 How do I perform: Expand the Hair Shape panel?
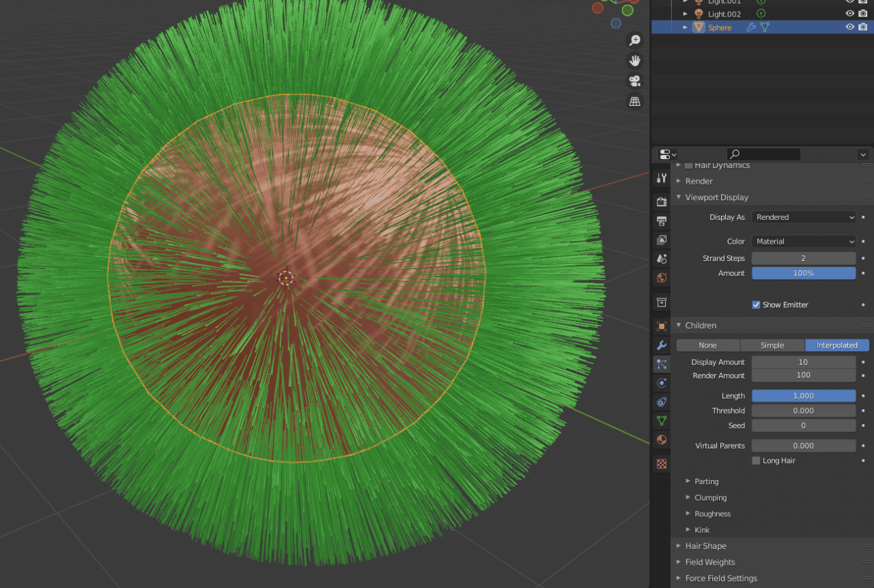coord(705,546)
